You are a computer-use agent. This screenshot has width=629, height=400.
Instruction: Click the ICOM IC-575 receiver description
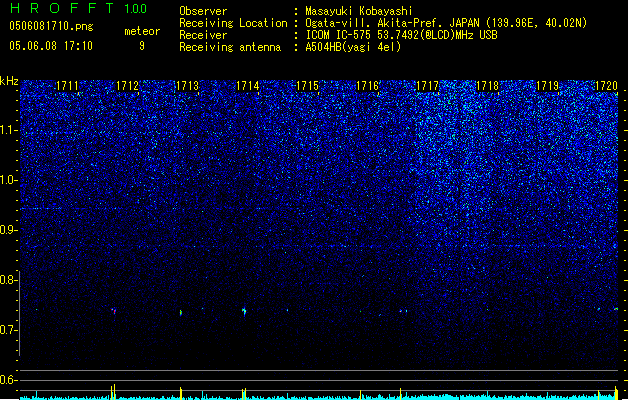[x=401, y=35]
